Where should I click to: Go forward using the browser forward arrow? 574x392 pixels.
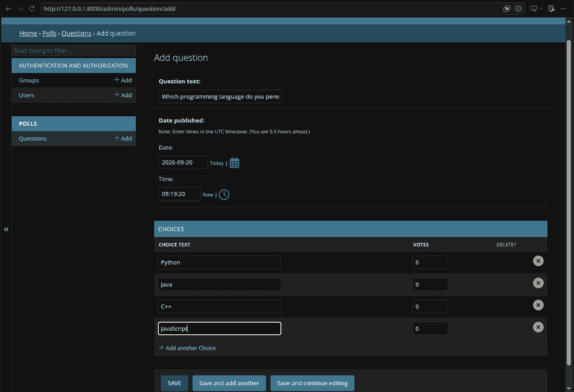(x=20, y=9)
